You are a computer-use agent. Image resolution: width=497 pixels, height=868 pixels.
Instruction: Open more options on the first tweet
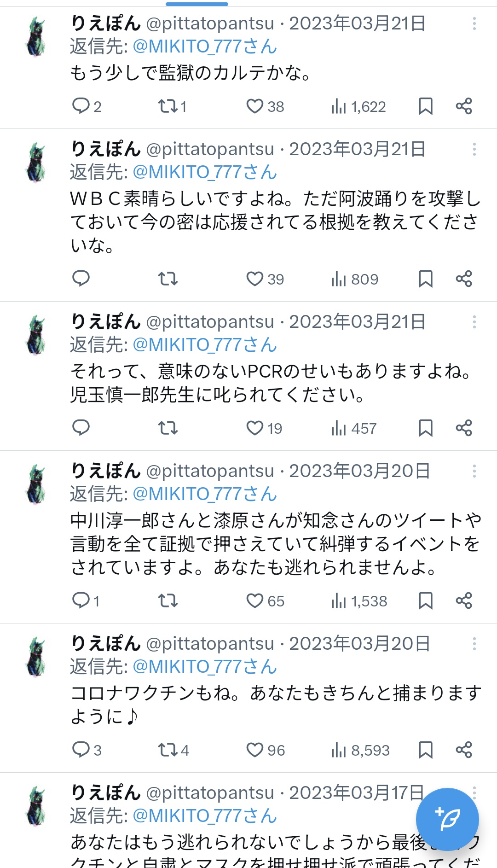pyautogui.click(x=474, y=23)
